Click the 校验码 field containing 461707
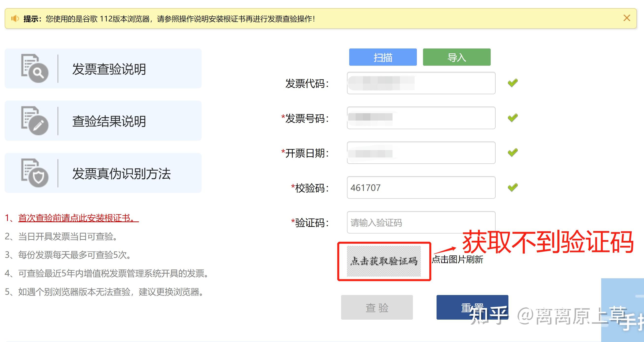 pos(421,187)
